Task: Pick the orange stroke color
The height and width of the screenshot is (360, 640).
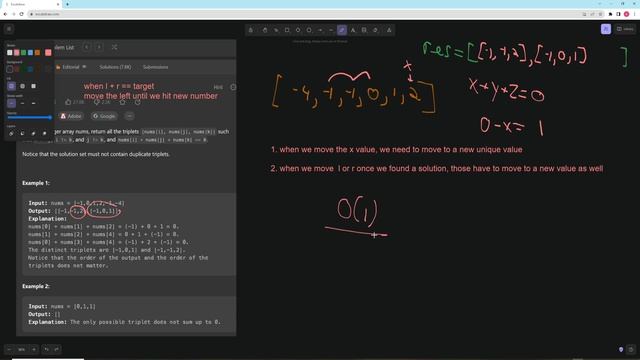Action: pyautogui.click(x=38, y=53)
